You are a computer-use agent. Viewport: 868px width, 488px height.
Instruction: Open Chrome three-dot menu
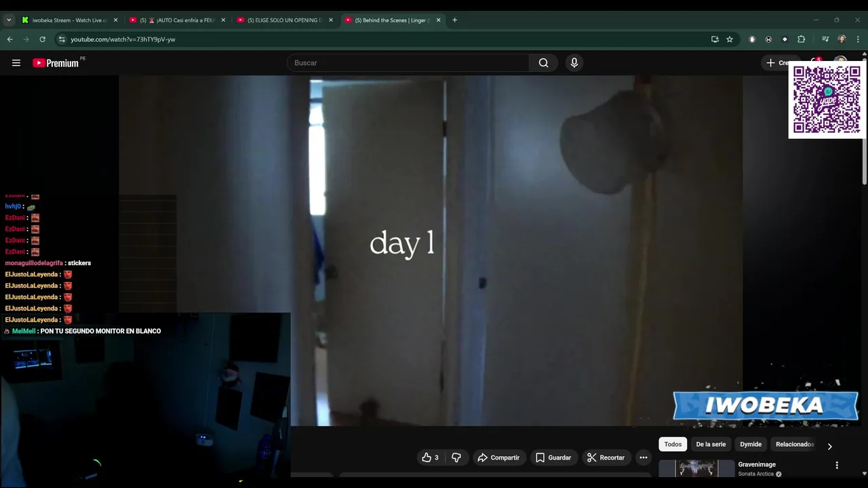(858, 39)
